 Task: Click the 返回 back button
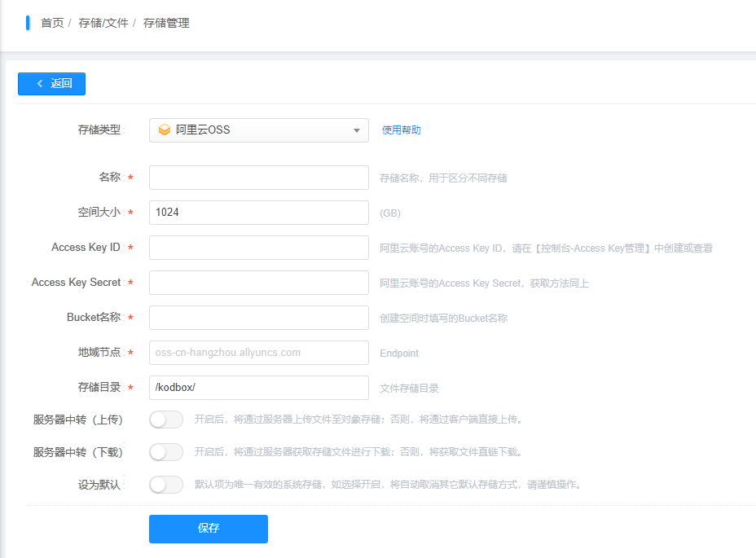pyautogui.click(x=51, y=84)
